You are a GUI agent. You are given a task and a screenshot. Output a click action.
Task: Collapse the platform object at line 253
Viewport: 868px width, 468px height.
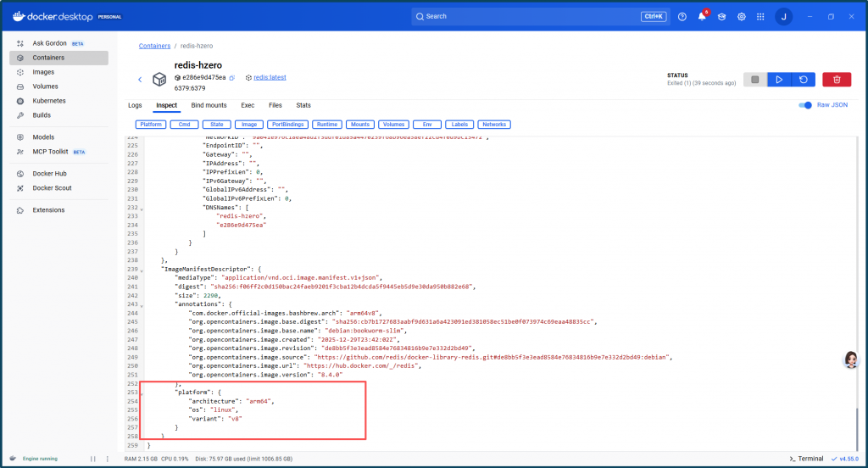tap(142, 393)
